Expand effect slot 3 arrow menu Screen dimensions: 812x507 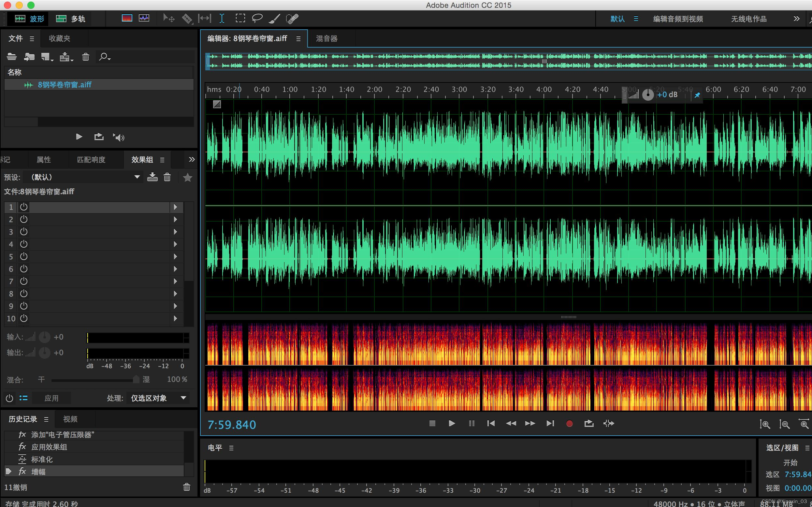click(x=175, y=232)
